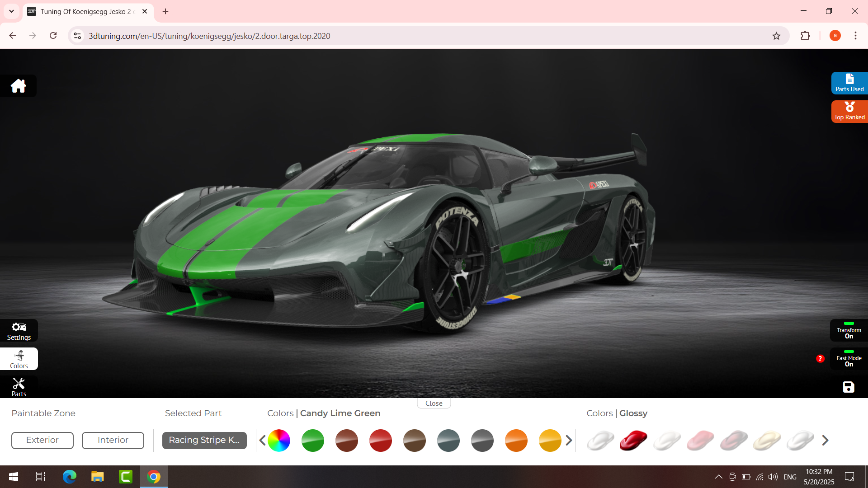
Task: Open Task View on the taskbar
Action: point(41,477)
